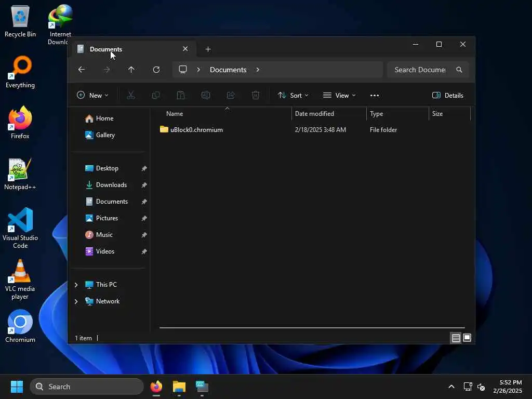Click the Delete trash icon
The image size is (532, 399).
click(256, 96)
